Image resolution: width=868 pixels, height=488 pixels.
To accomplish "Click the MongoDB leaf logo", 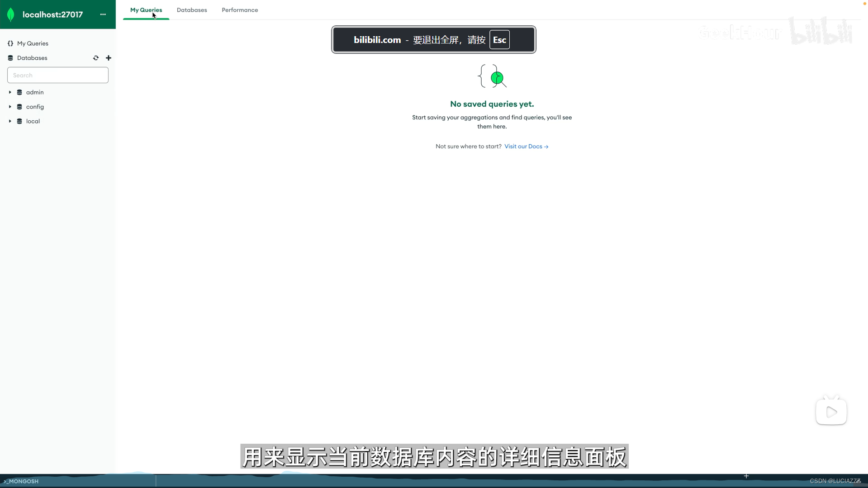I will [11, 14].
